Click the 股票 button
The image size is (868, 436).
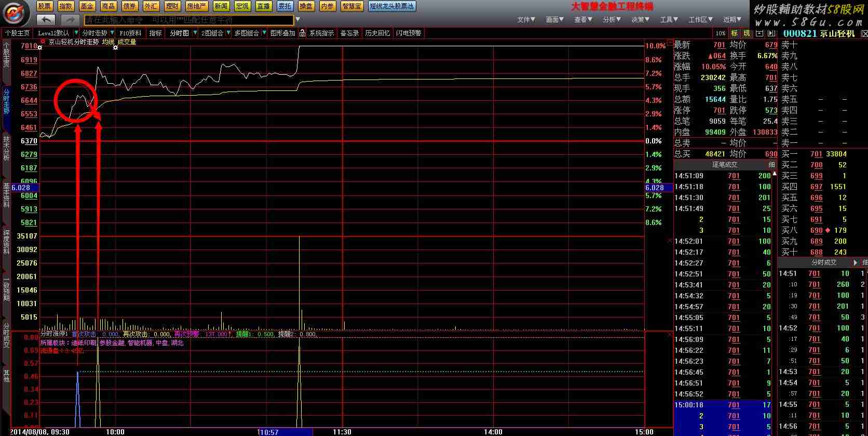pos(45,6)
